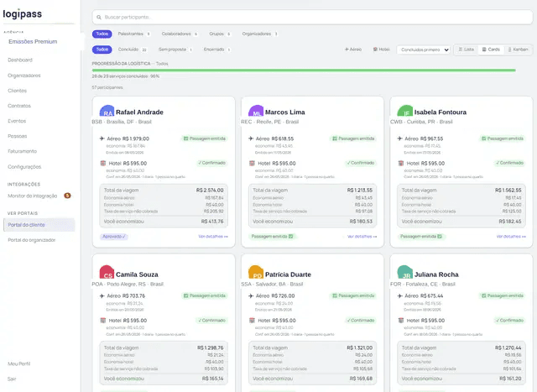Click Marcos Lima's ML avatar
The image size is (537, 392).
256,112
